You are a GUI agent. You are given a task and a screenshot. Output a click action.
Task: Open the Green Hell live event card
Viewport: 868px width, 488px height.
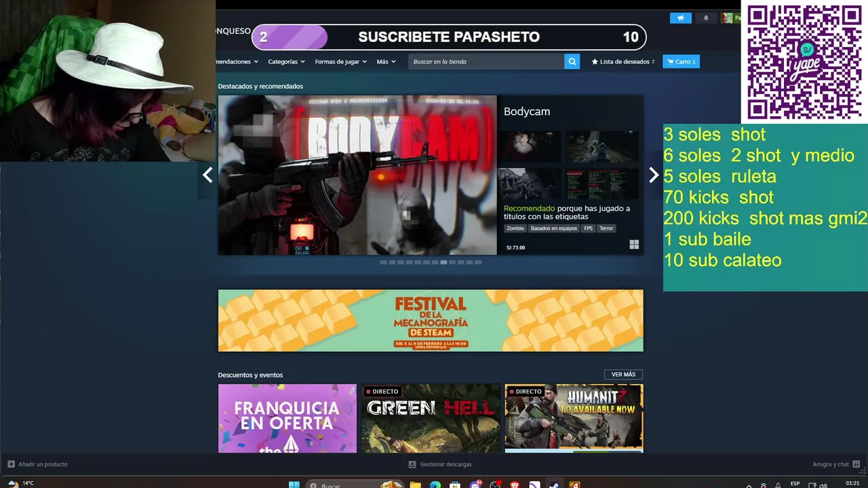(431, 418)
